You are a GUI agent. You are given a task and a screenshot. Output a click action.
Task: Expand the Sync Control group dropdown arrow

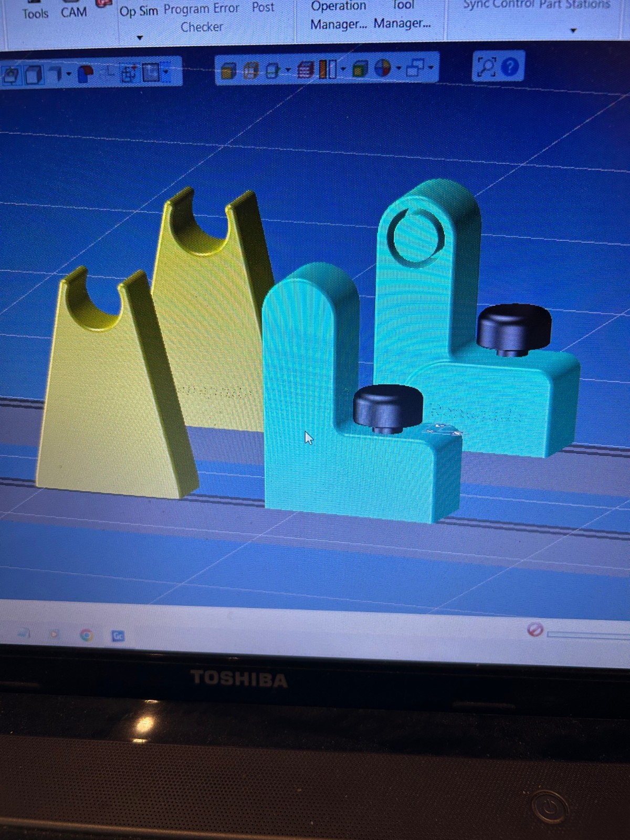[573, 30]
